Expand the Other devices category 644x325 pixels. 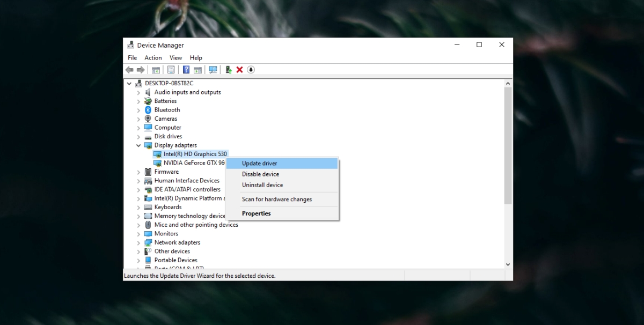pos(138,252)
